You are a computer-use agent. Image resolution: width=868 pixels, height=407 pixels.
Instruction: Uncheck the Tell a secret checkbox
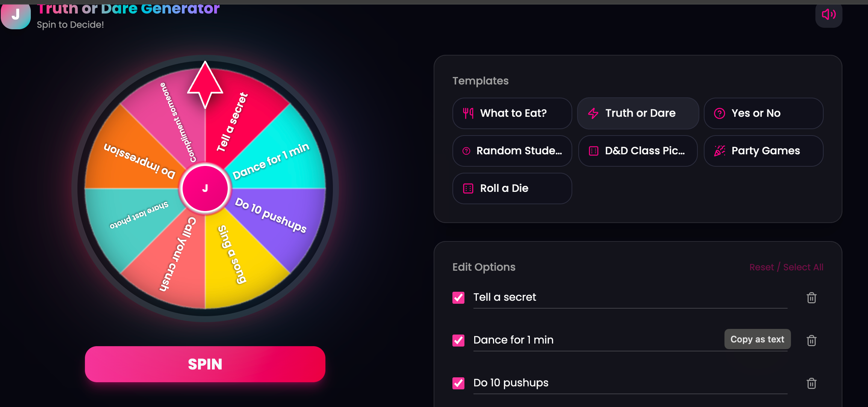point(458,298)
